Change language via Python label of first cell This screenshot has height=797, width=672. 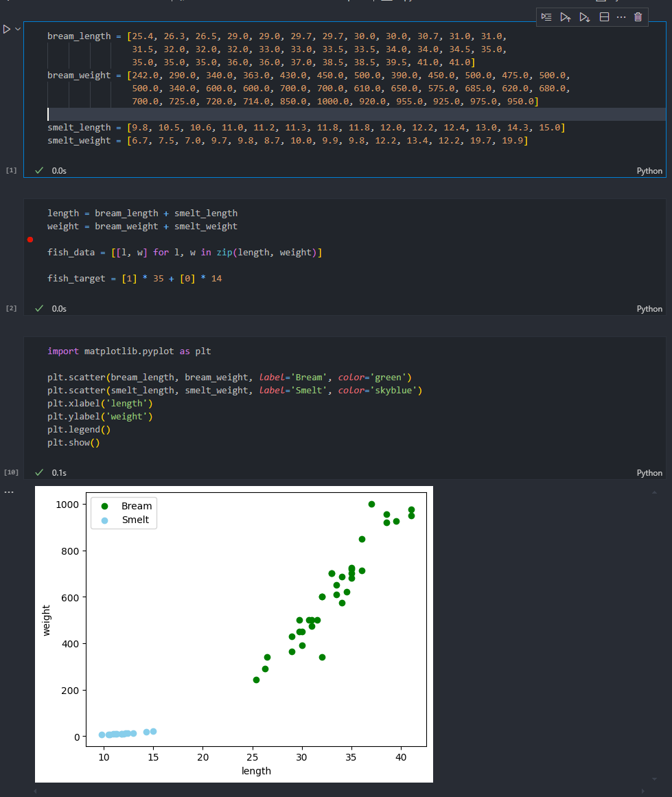click(x=649, y=171)
